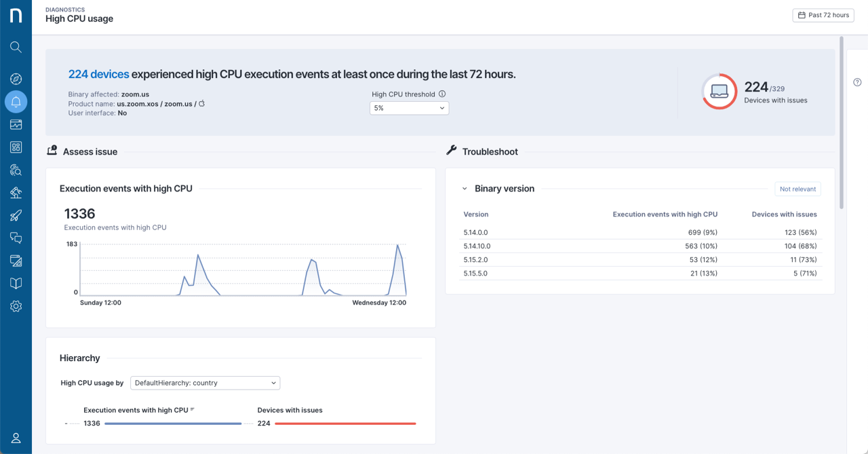This screenshot has width=868, height=454.
Task: Click the rocket icon in sidebar
Action: tap(16, 215)
